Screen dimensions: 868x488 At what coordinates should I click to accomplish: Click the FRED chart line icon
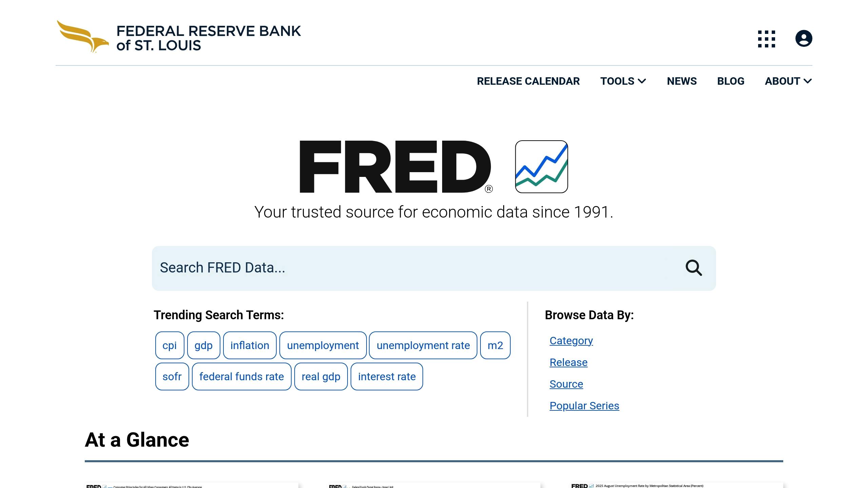(541, 166)
